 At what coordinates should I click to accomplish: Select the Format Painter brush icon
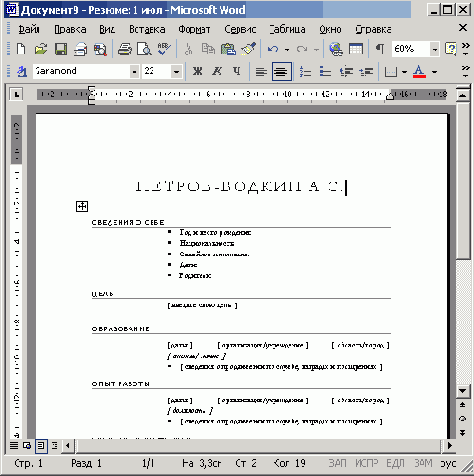click(248, 49)
